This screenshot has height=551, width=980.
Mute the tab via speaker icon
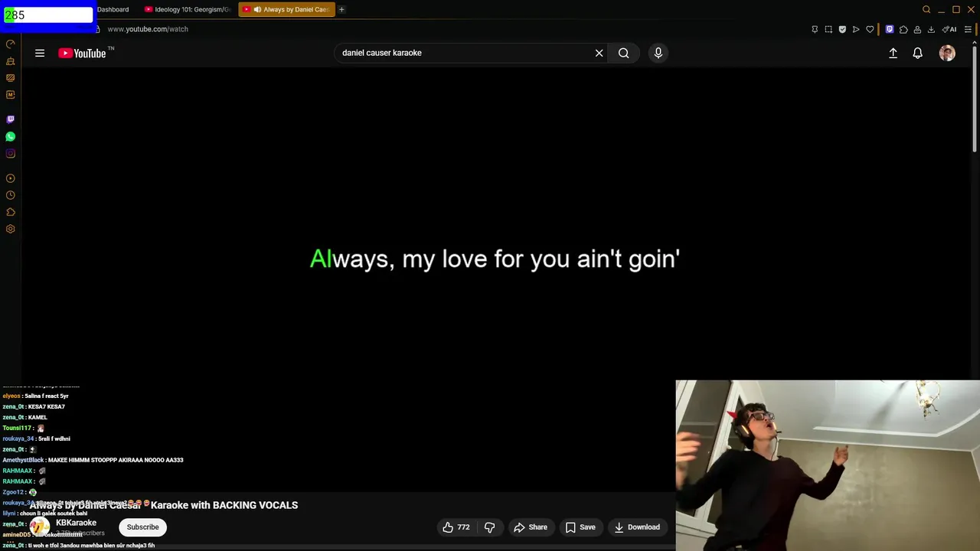(x=257, y=9)
